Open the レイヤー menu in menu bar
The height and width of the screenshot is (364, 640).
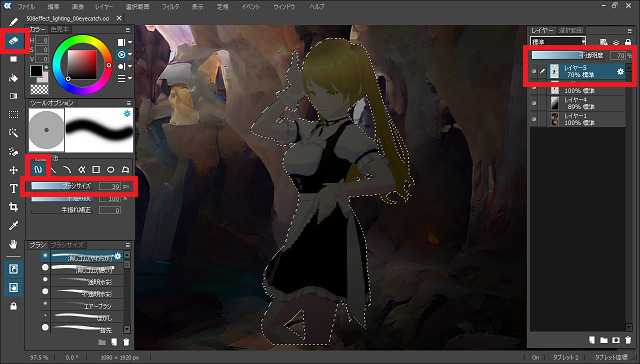[x=104, y=7]
